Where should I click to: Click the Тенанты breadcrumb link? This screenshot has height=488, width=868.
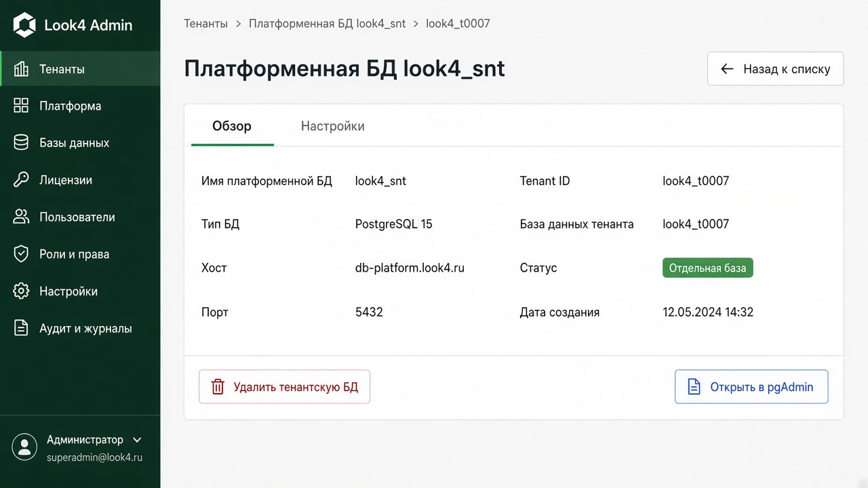pos(206,23)
